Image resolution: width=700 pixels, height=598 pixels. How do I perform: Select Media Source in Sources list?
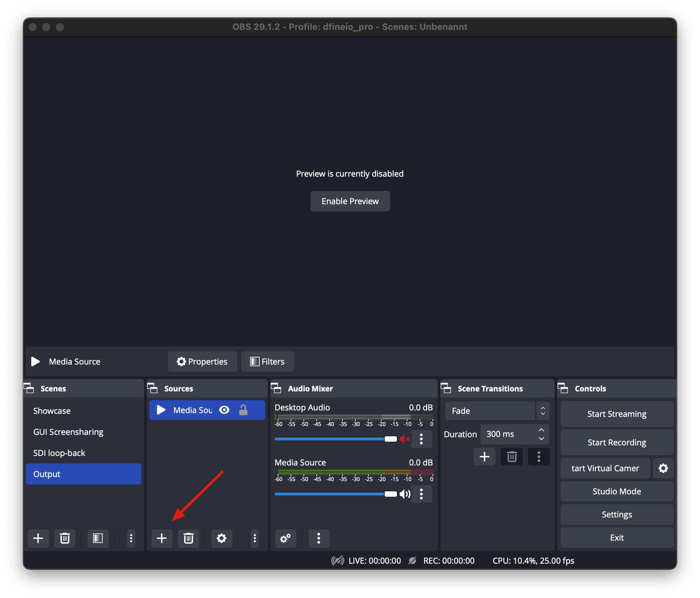click(x=207, y=410)
